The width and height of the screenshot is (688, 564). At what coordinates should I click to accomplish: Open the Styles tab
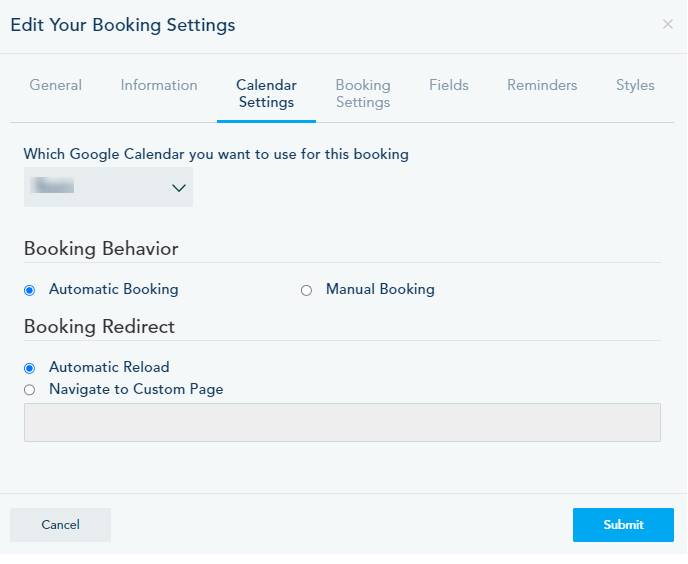tap(635, 85)
